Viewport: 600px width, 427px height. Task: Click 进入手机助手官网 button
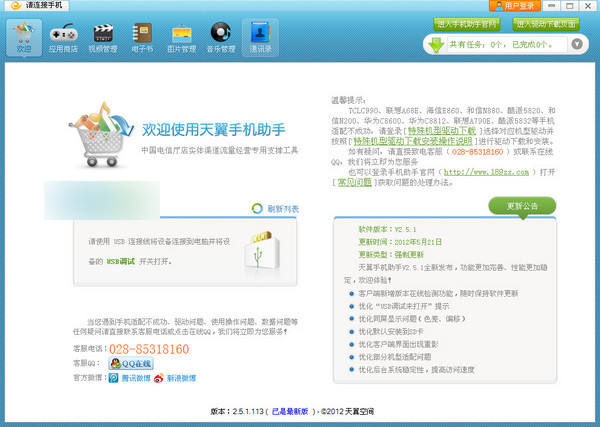(x=467, y=24)
